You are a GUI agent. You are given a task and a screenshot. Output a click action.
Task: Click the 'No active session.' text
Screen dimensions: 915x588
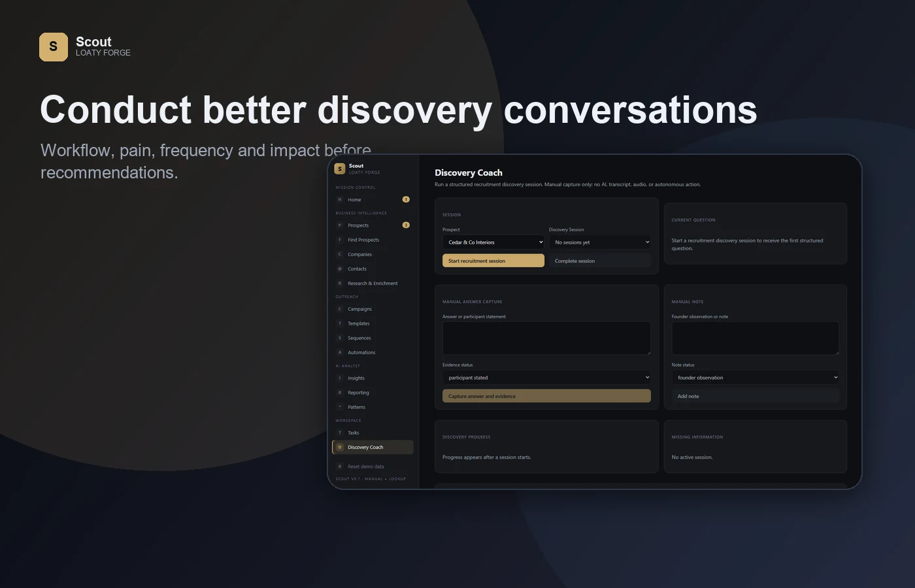pyautogui.click(x=692, y=457)
